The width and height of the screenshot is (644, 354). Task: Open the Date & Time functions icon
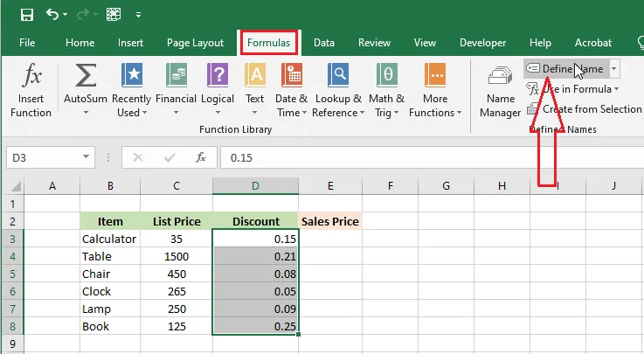pos(292,75)
